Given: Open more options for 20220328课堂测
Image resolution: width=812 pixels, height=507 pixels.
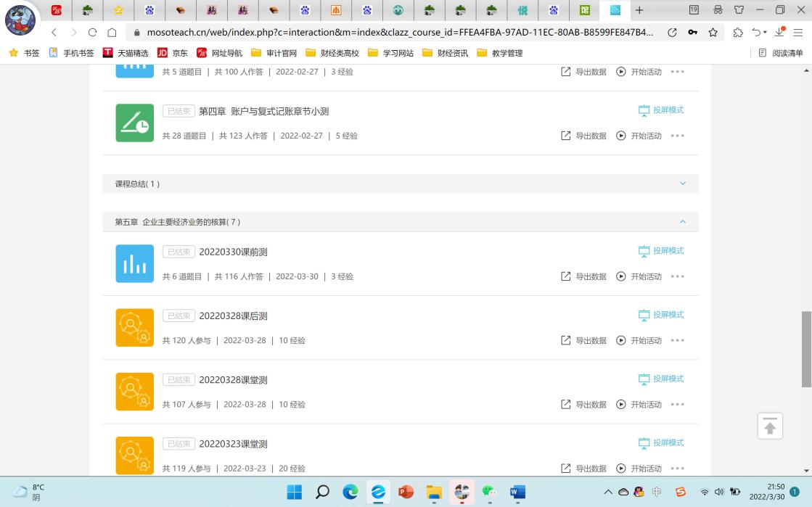Looking at the screenshot, I should tap(677, 405).
